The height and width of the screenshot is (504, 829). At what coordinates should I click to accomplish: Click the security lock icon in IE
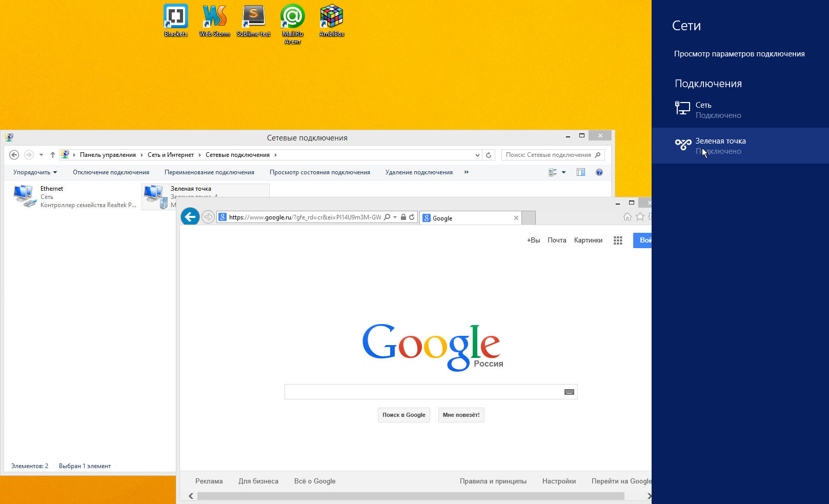click(x=403, y=217)
